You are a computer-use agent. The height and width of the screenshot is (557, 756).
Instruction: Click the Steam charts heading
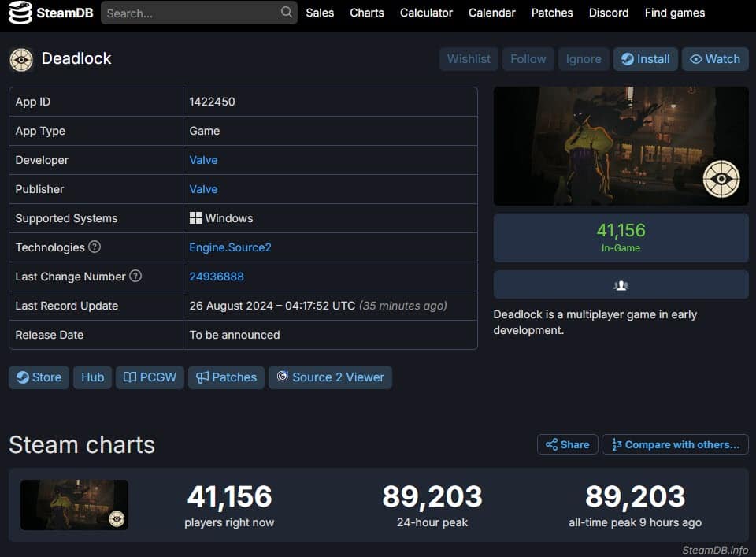pos(82,444)
